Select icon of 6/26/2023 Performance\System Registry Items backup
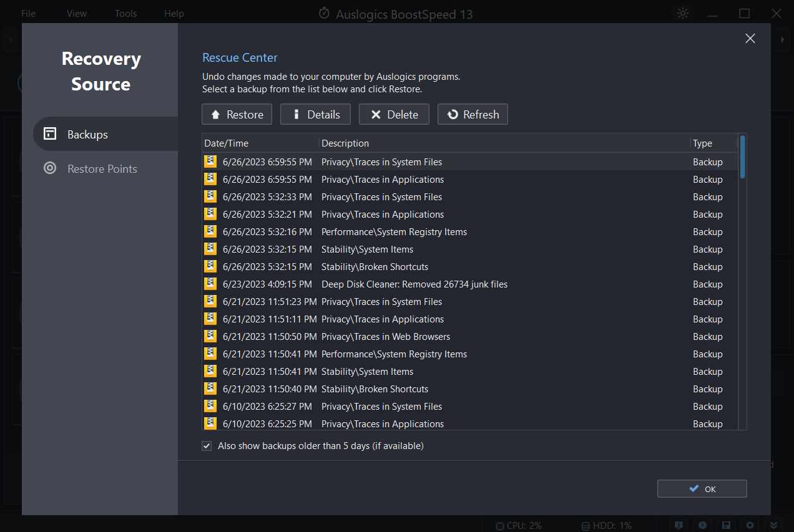This screenshot has height=532, width=794. (x=210, y=231)
